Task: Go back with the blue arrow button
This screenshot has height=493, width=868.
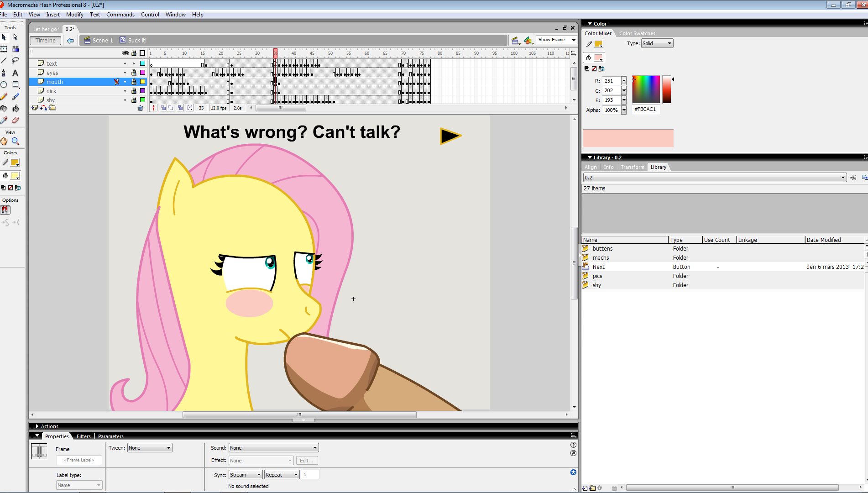Action: (70, 41)
